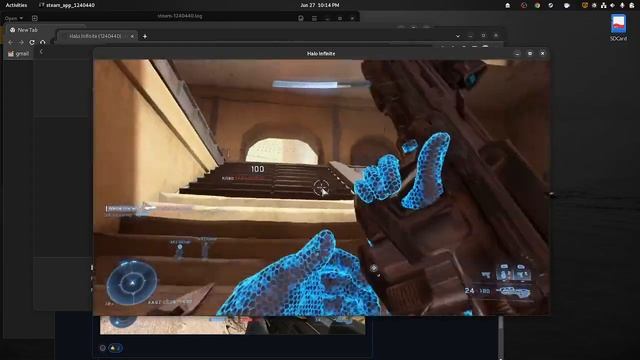Click the new document icon in the text editor

(x=35, y=18)
